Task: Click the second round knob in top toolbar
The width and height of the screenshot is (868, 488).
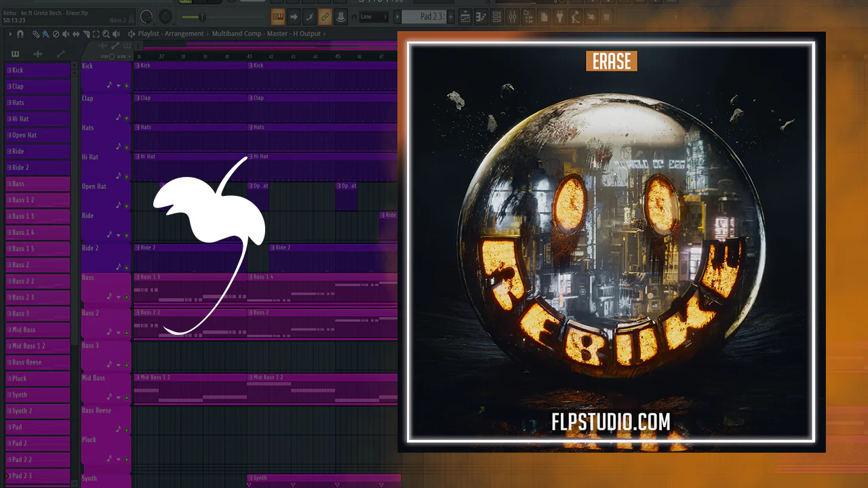Action: tap(166, 16)
